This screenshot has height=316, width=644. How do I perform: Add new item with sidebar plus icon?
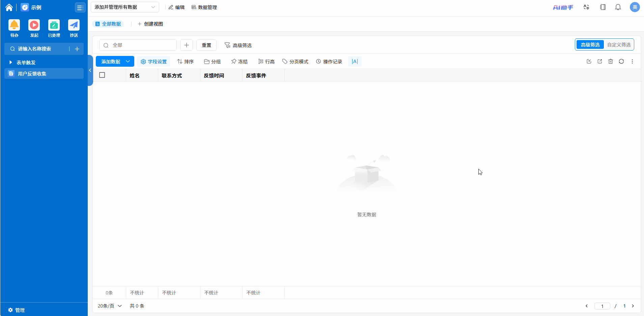(77, 49)
